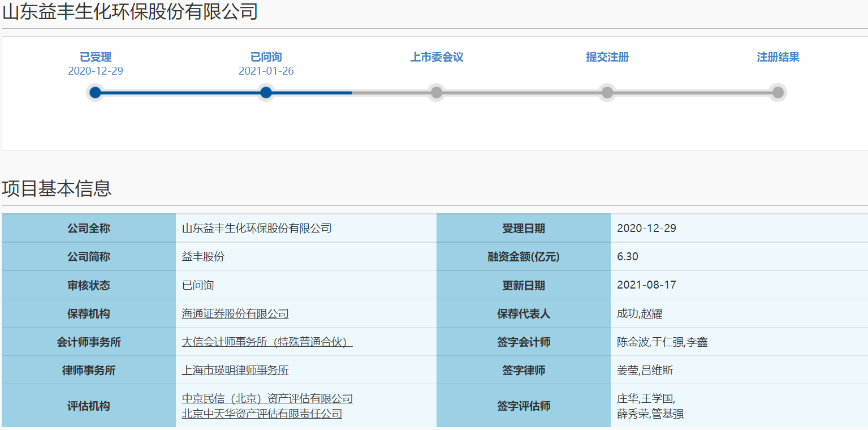The width and height of the screenshot is (868, 430).
Task: Select the 提交注册 stage label
Action: (x=607, y=57)
